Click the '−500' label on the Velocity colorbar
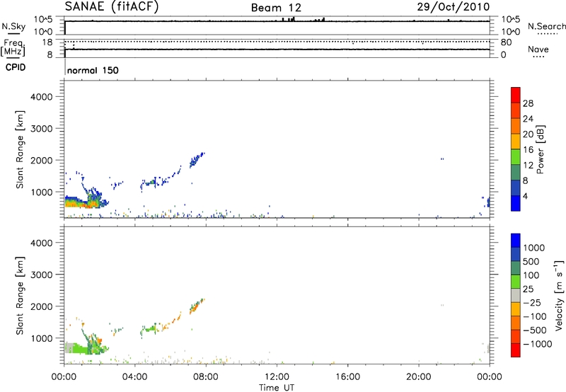Image resolution: width=566 pixels, height=392 pixels. click(x=535, y=330)
